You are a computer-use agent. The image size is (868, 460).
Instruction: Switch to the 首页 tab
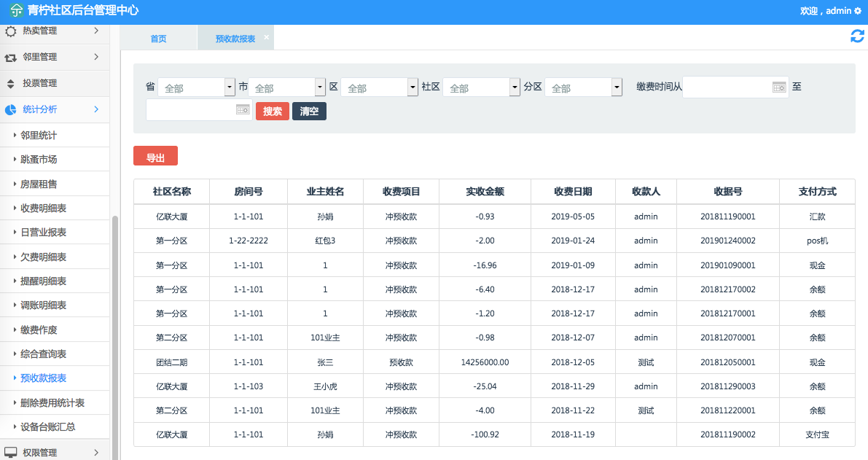point(158,38)
